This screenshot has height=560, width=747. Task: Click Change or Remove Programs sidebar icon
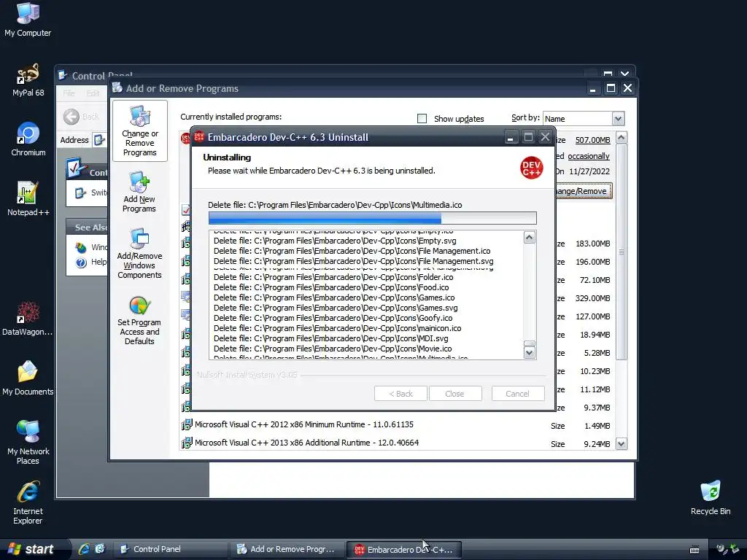click(139, 131)
